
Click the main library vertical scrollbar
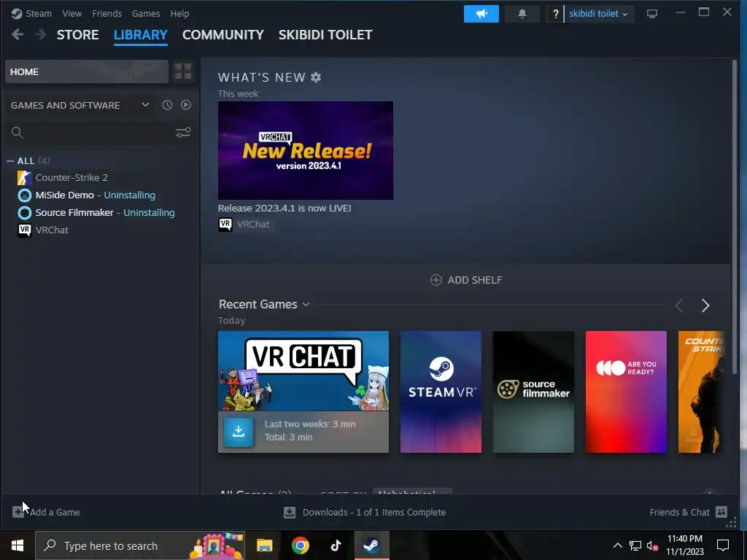tap(734, 217)
